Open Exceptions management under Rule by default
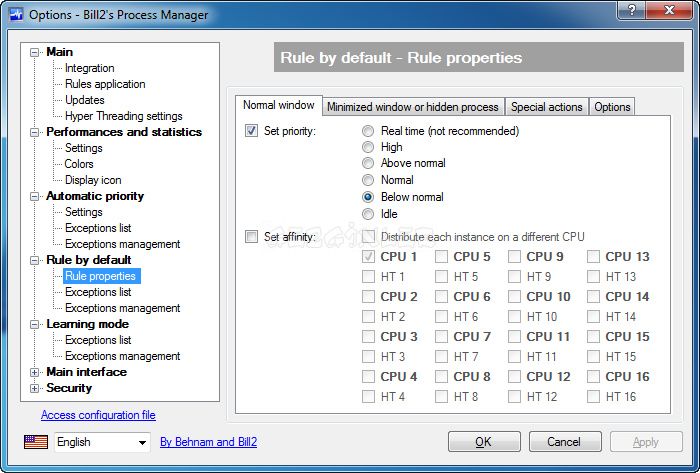This screenshot has width=700, height=473. pos(122,308)
